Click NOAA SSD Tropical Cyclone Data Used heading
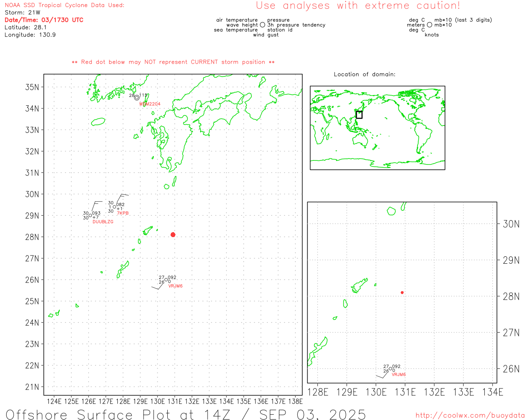The width and height of the screenshot is (525, 420). tap(64, 5)
